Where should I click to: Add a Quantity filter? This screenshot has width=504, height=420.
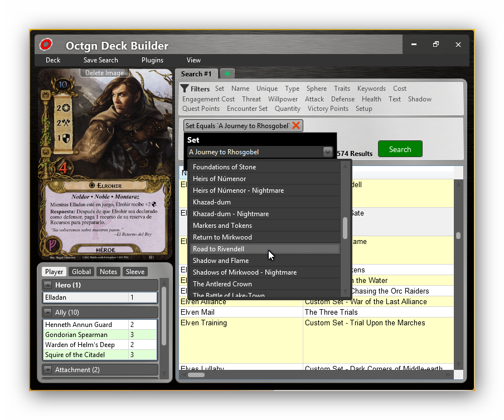coord(287,109)
